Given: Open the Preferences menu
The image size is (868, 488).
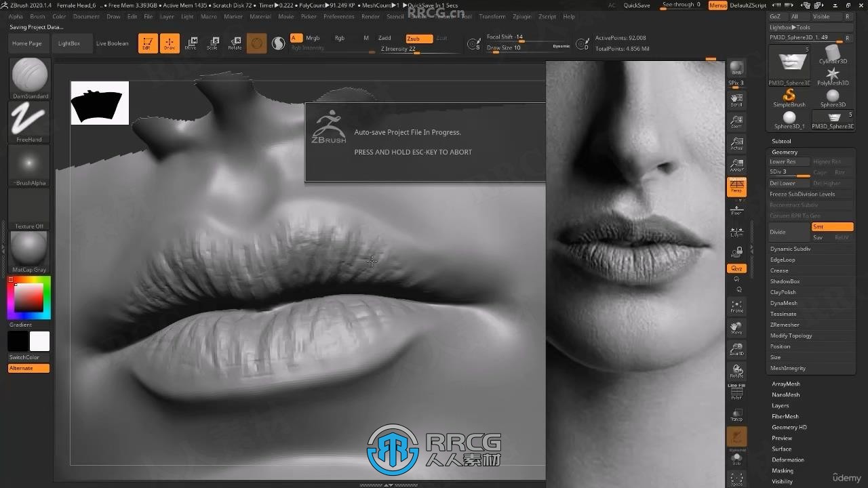Looking at the screenshot, I should tap(338, 16).
